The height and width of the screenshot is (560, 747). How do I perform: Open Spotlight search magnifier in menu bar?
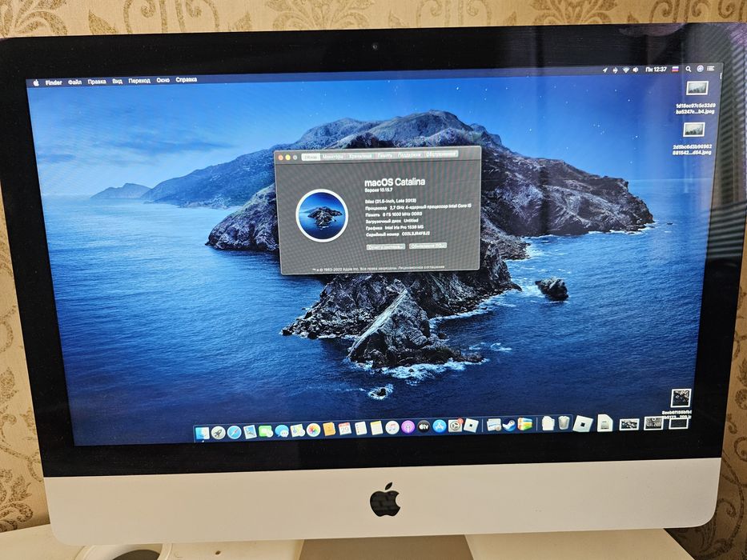pos(688,69)
